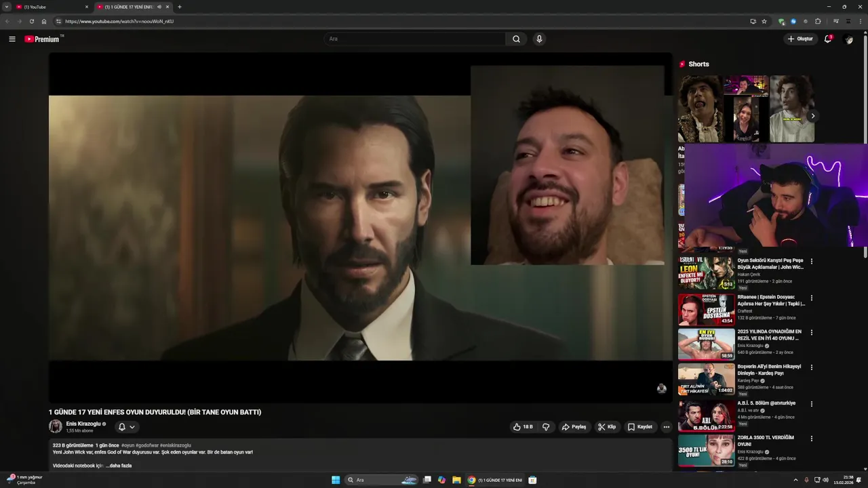Share the video via Paylaş
868x488 pixels.
574,427
